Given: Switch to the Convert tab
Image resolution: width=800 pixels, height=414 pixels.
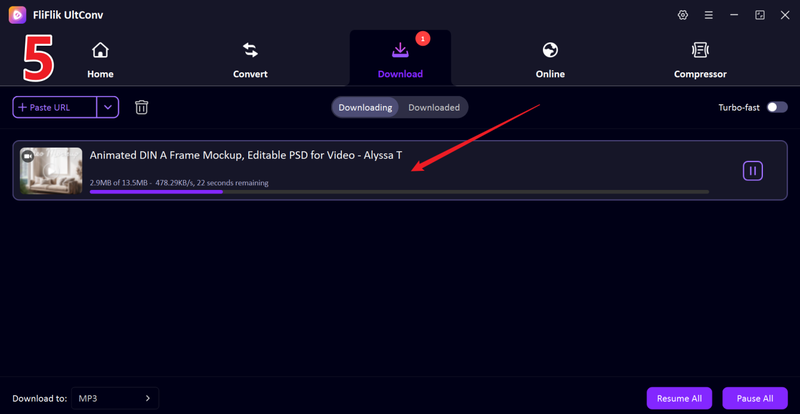Looking at the screenshot, I should (x=250, y=61).
